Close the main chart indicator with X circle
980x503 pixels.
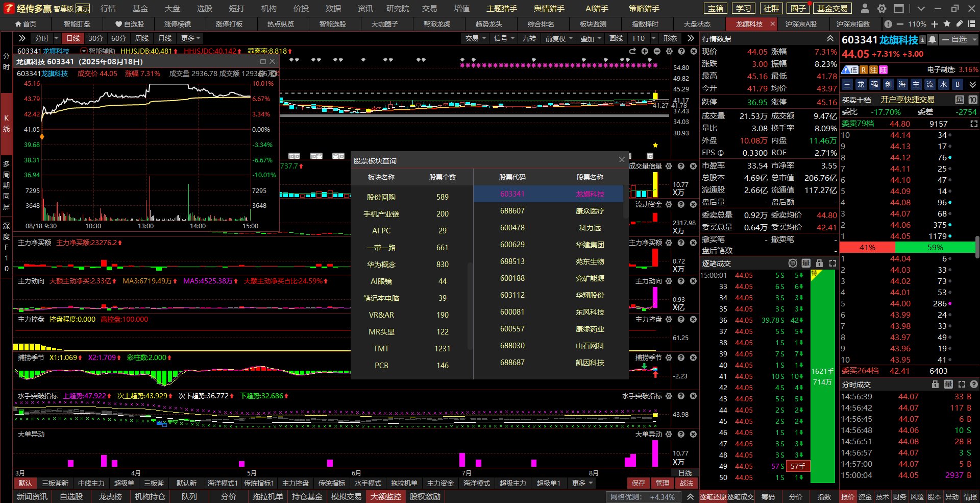point(694,51)
